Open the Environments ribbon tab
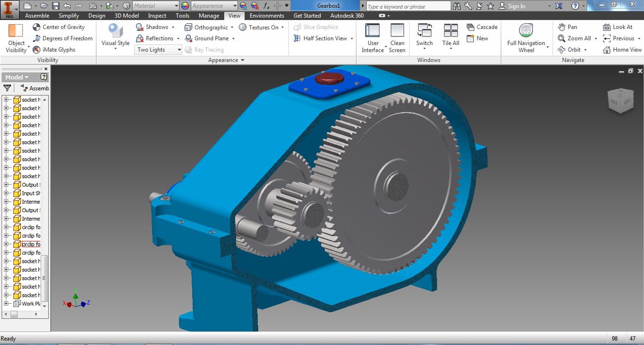The width and height of the screenshot is (644, 345). coord(267,16)
